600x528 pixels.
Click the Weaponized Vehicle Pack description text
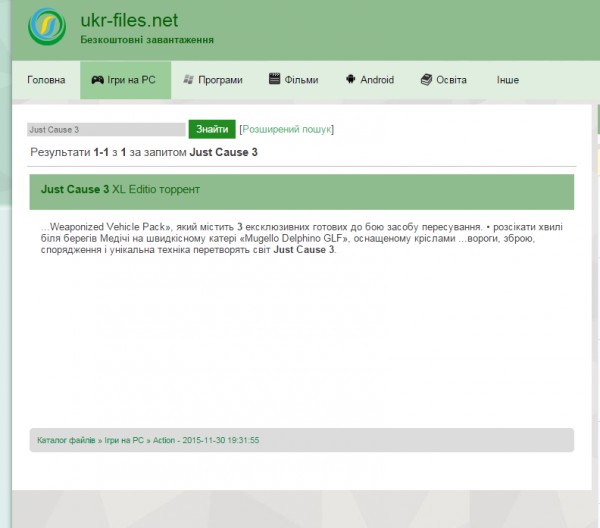click(302, 238)
